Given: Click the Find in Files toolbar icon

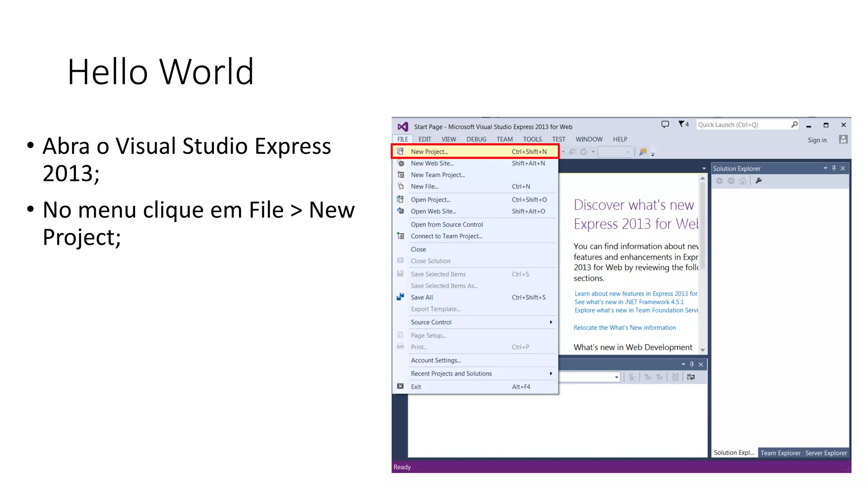Looking at the screenshot, I should pyautogui.click(x=643, y=152).
